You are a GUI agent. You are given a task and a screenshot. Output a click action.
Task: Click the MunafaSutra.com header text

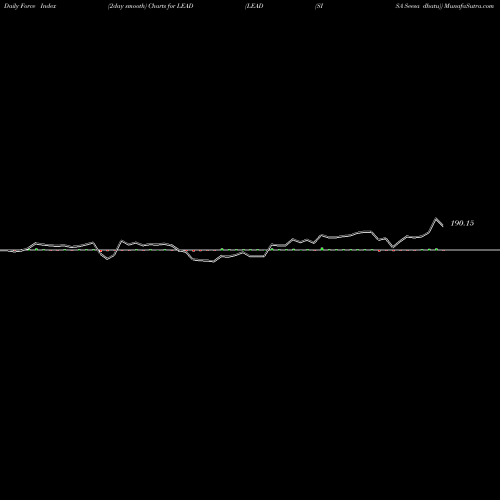[x=468, y=6]
